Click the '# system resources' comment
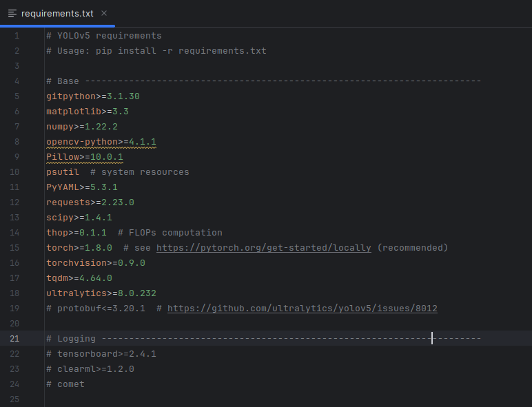The height and width of the screenshot is (407, 532). coord(140,172)
